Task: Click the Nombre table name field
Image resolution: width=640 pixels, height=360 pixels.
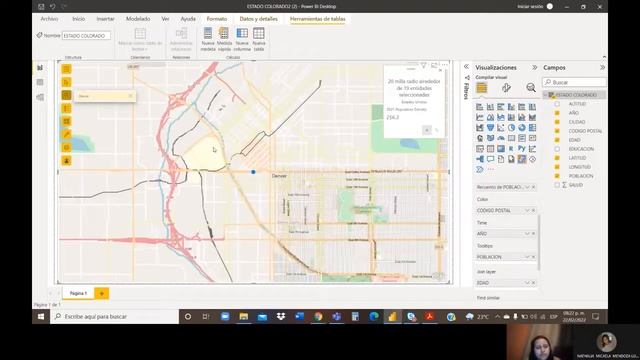Action: pos(86,36)
